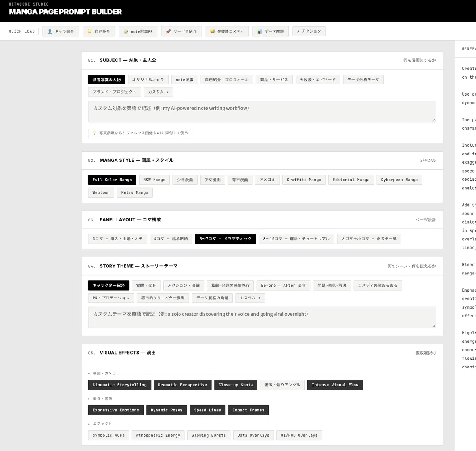
Task: Click the custom subject text area
Action: pyautogui.click(x=262, y=111)
